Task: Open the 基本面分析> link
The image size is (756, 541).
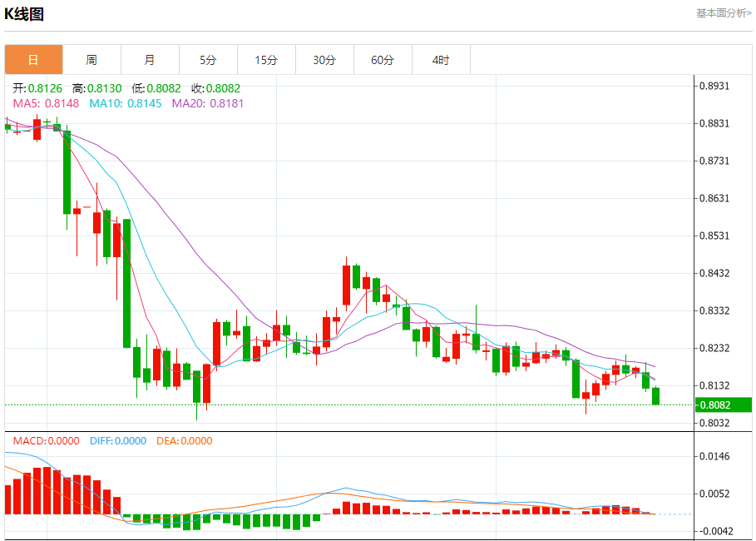Action: tap(724, 13)
